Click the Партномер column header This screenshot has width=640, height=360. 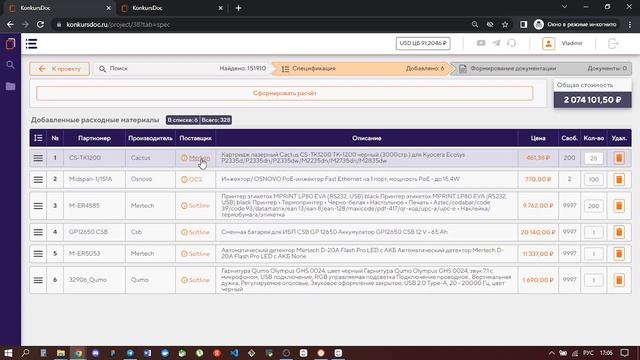94,138
